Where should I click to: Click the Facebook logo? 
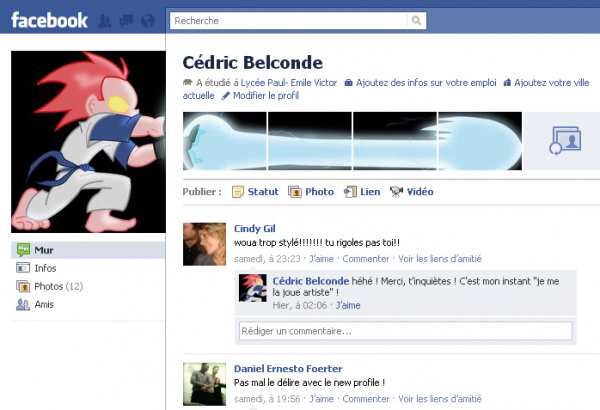(50, 20)
